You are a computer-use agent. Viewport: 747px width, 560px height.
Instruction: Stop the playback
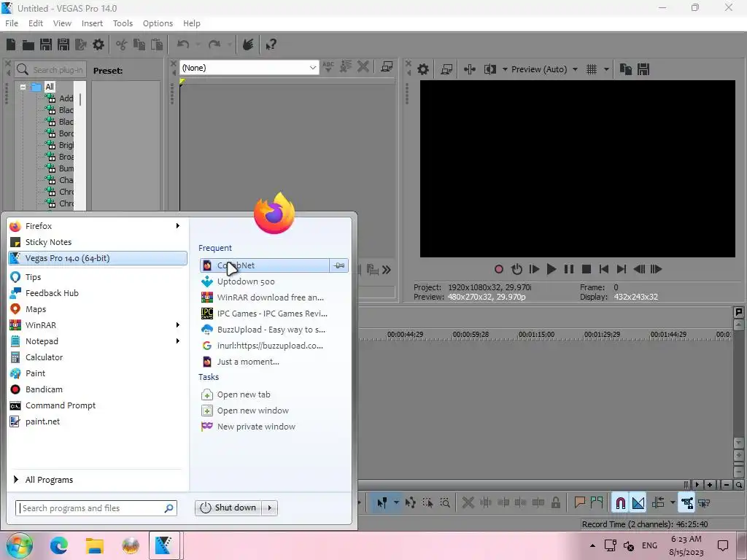pos(587,270)
